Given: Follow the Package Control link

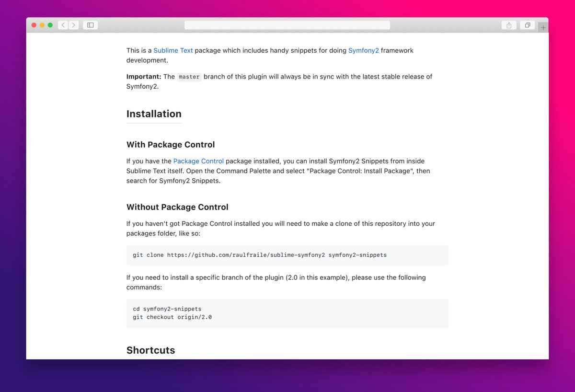Looking at the screenshot, I should (198, 161).
